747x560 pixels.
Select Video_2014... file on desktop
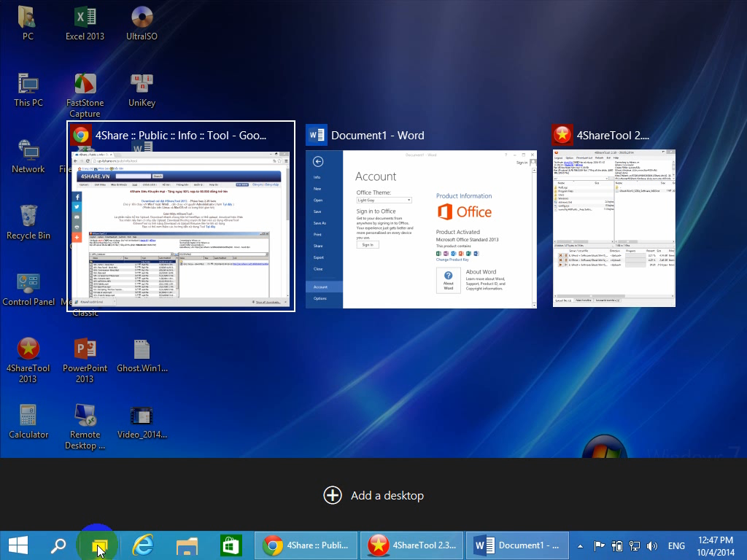pyautogui.click(x=142, y=421)
